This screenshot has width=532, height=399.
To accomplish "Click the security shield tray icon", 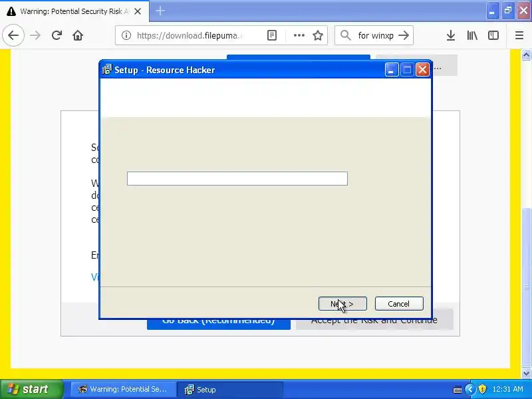I will point(482,389).
